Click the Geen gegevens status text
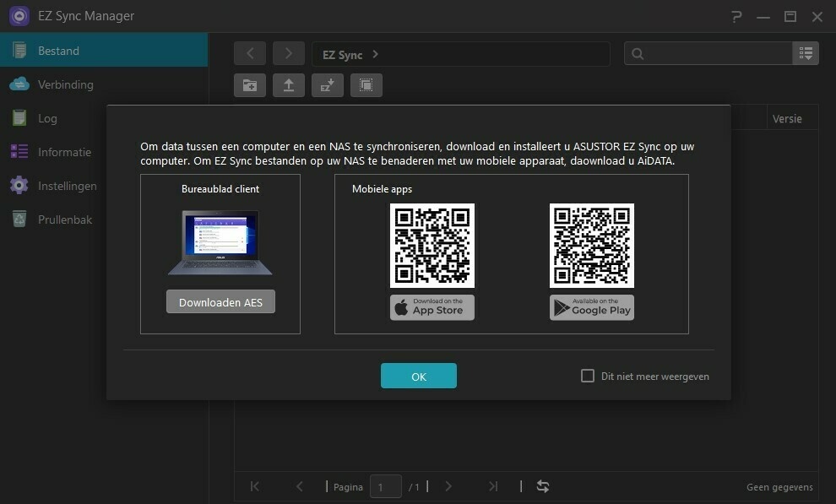 pyautogui.click(x=779, y=487)
